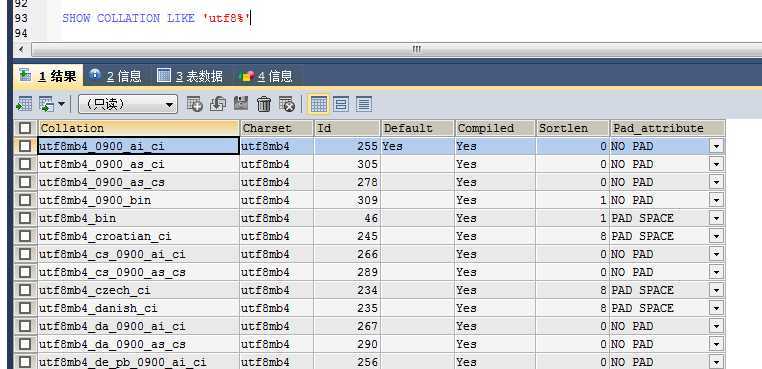Click the duplicate row icon
The height and width of the screenshot is (369, 762).
coord(218,104)
